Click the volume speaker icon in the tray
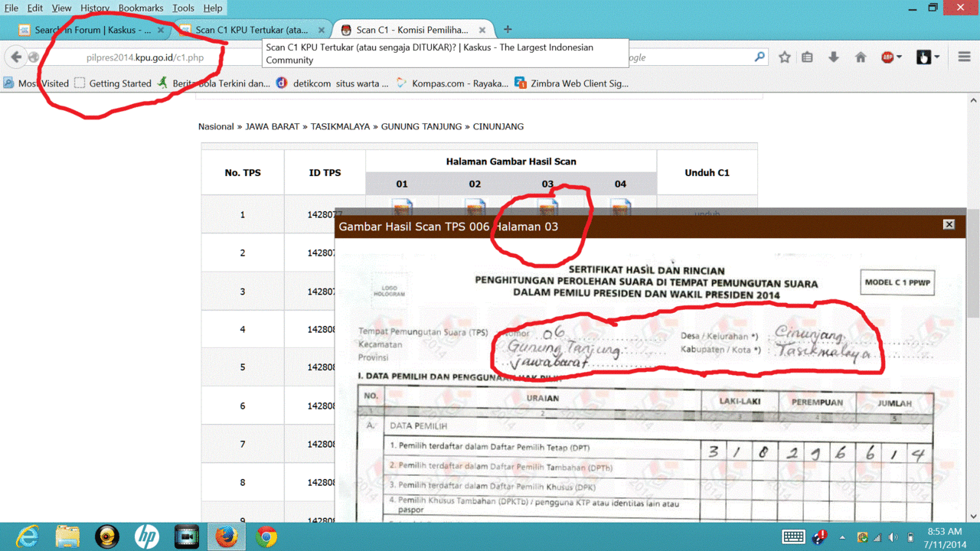 coord(892,537)
